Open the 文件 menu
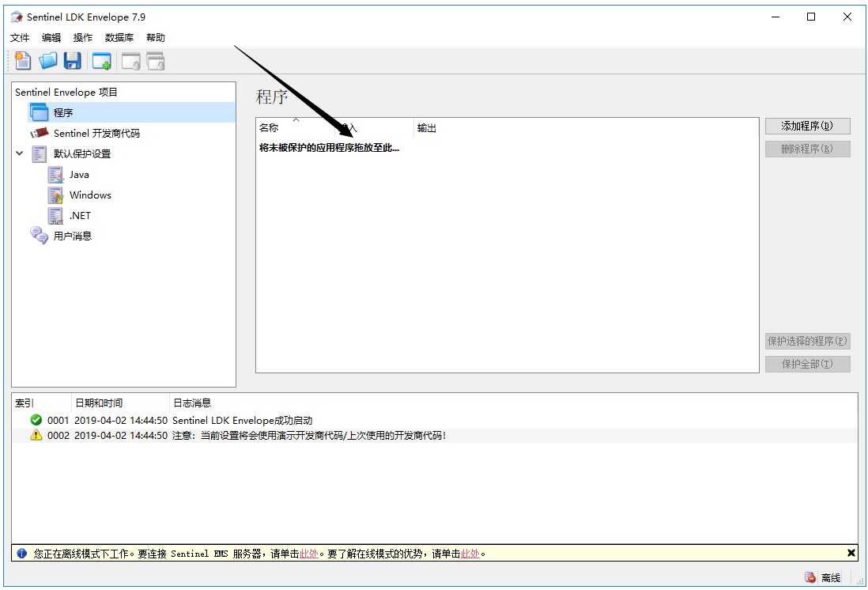The width and height of the screenshot is (868, 590). (x=20, y=38)
